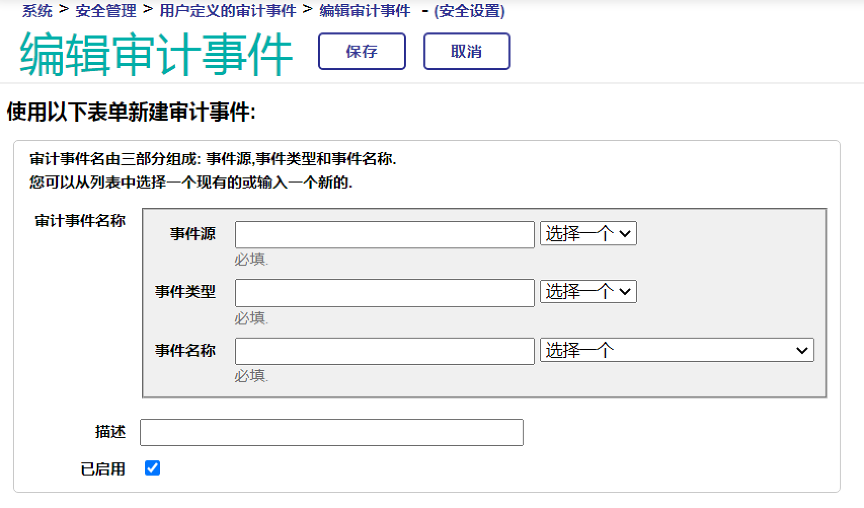Open the wide 选择一个 dropdown for 事件名称
Viewport: 864px width, 508px height.
click(676, 350)
